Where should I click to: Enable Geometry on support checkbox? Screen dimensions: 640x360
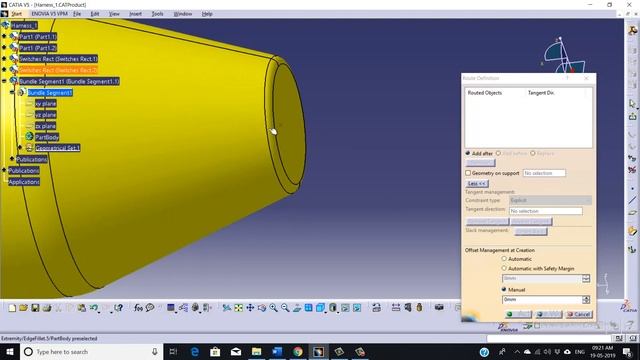pyautogui.click(x=468, y=173)
